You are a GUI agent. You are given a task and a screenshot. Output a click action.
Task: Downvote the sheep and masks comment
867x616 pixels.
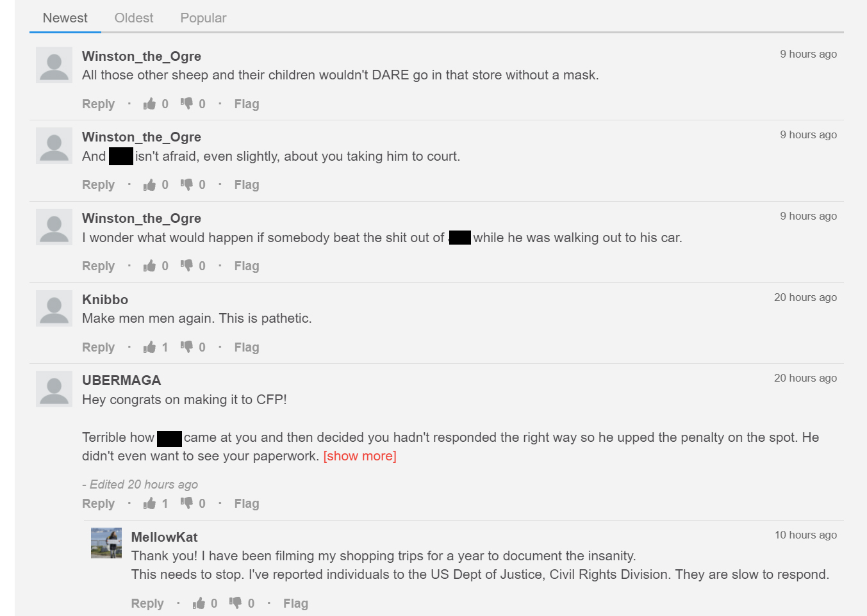[186, 104]
